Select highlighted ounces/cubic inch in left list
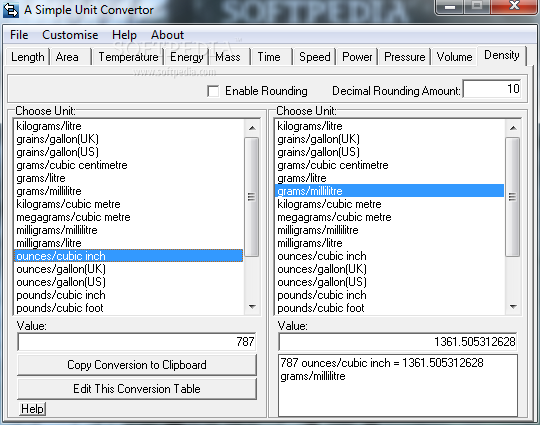540x425 pixels. (x=128, y=256)
